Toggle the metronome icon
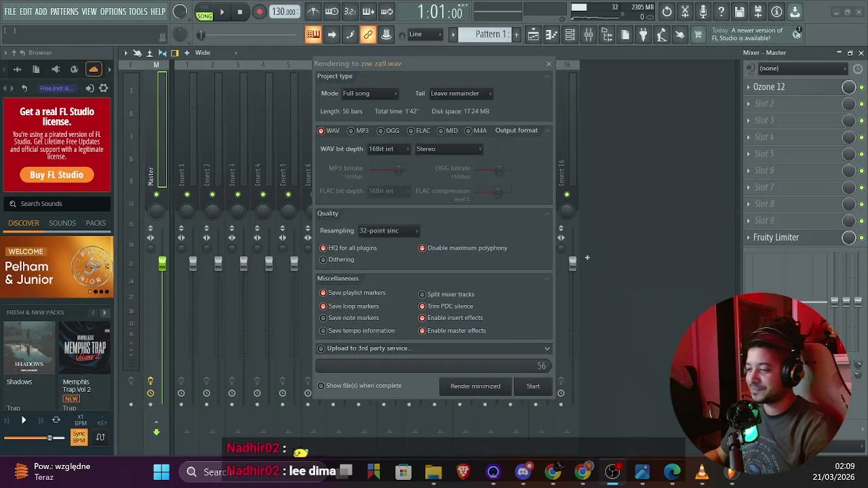 pyautogui.click(x=313, y=12)
